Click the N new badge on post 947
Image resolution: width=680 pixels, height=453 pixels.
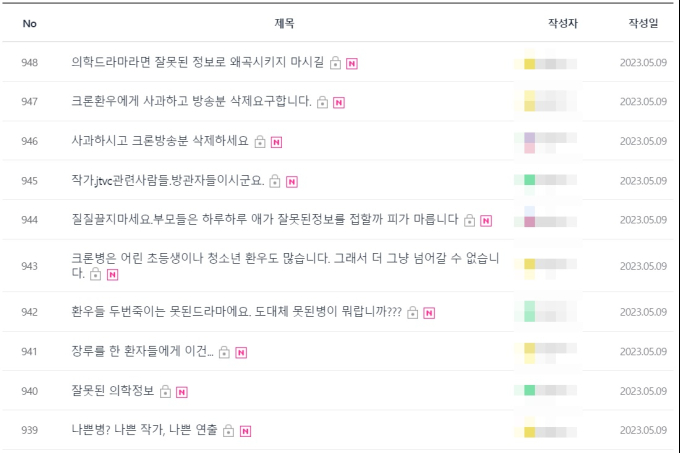pos(339,103)
